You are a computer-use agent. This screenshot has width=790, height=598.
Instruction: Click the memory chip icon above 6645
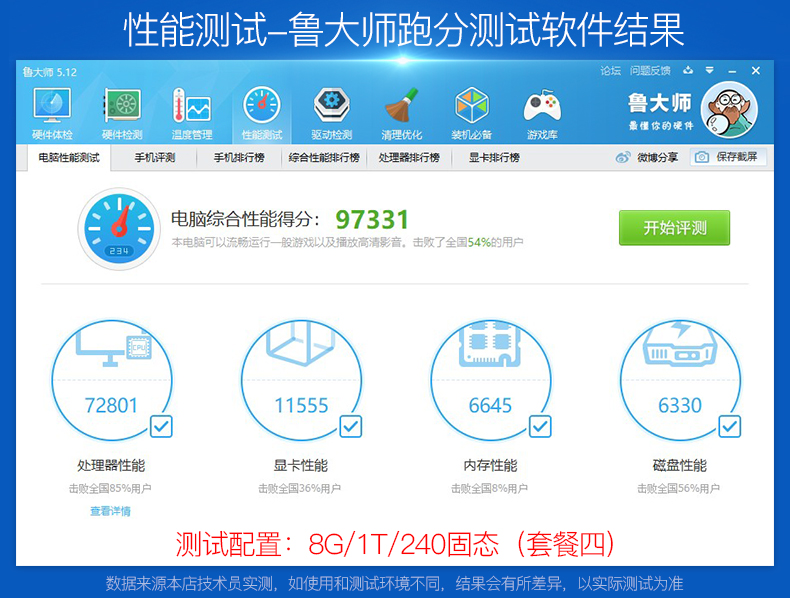490,345
